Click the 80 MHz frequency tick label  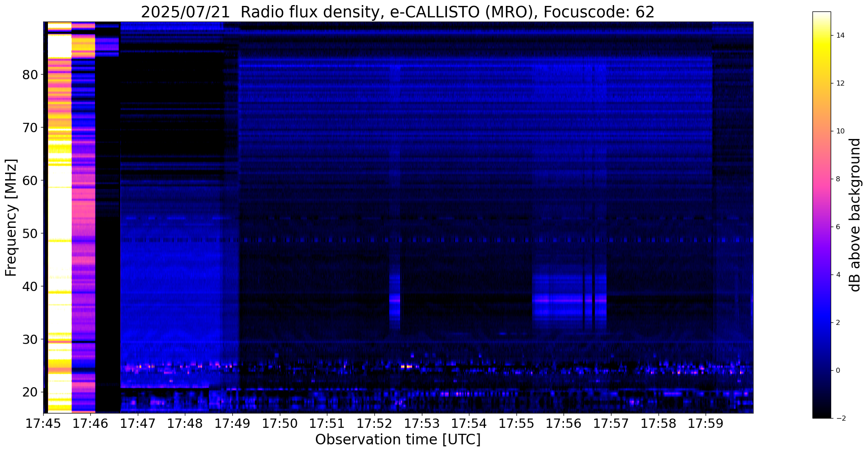(x=30, y=75)
